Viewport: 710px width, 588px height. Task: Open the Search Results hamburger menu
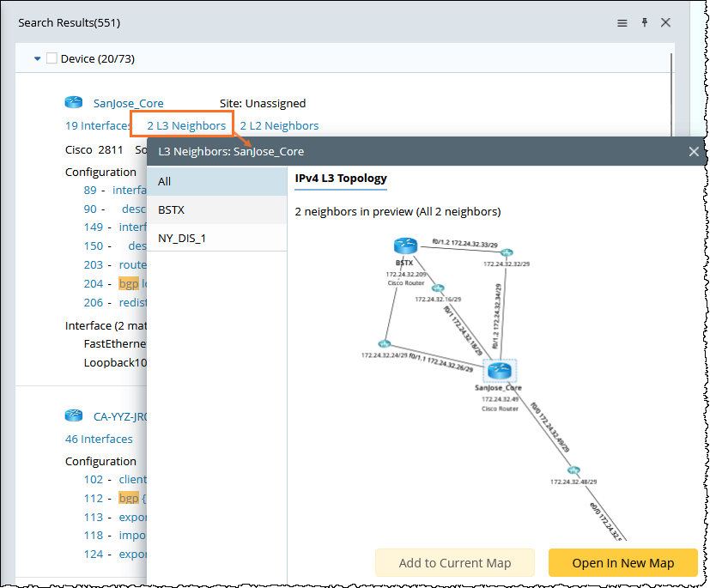pos(622,23)
